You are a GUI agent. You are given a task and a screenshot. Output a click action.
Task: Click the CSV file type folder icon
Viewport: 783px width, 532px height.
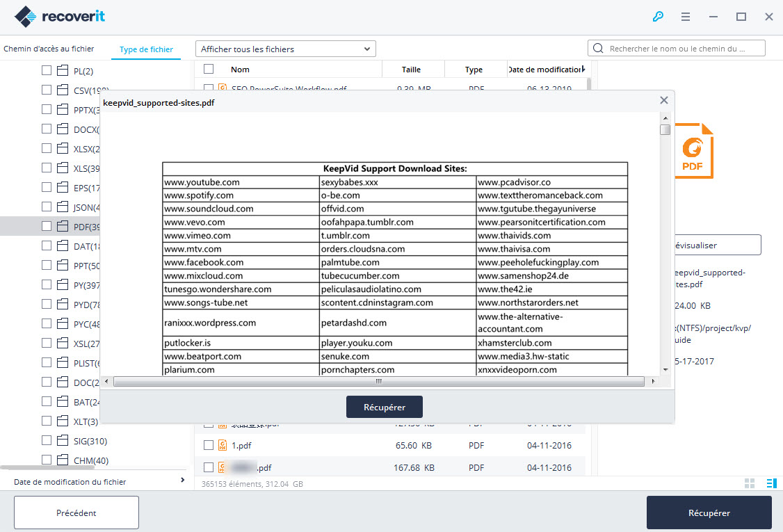click(x=63, y=90)
